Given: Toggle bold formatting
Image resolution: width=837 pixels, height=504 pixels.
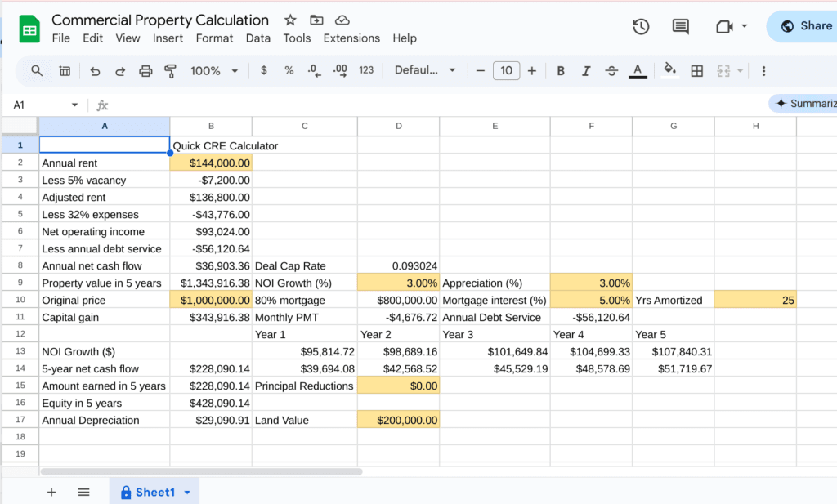Looking at the screenshot, I should 561,71.
